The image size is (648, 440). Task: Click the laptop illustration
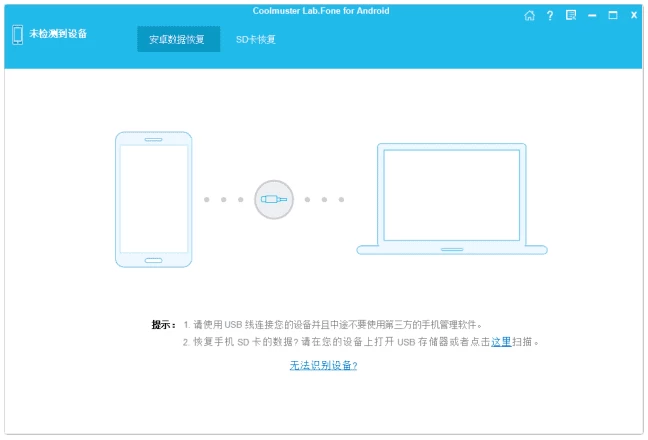click(x=452, y=198)
